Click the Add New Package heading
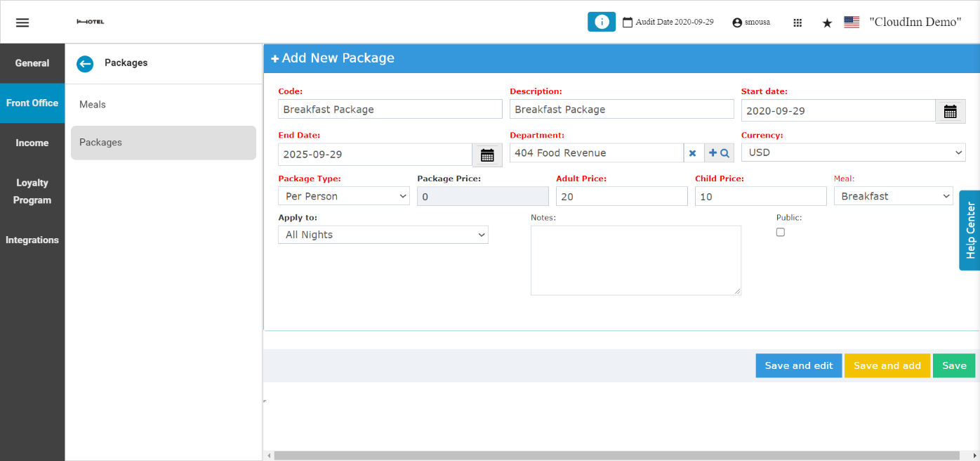Viewport: 980px width, 461px height. [333, 58]
